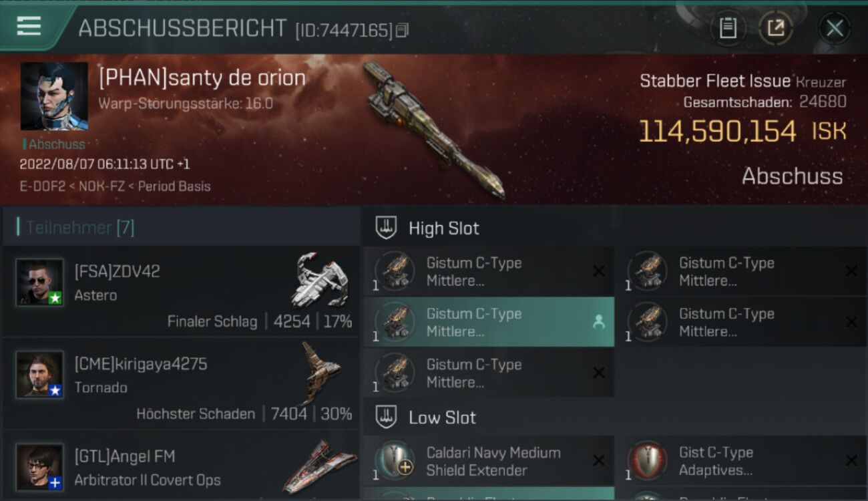Screen dimensions: 868x501
Task: Select the Astero ship icon
Action: coord(320,279)
